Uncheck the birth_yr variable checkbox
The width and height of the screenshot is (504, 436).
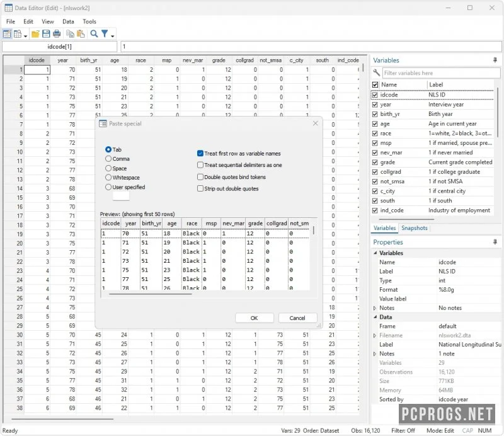click(x=375, y=114)
